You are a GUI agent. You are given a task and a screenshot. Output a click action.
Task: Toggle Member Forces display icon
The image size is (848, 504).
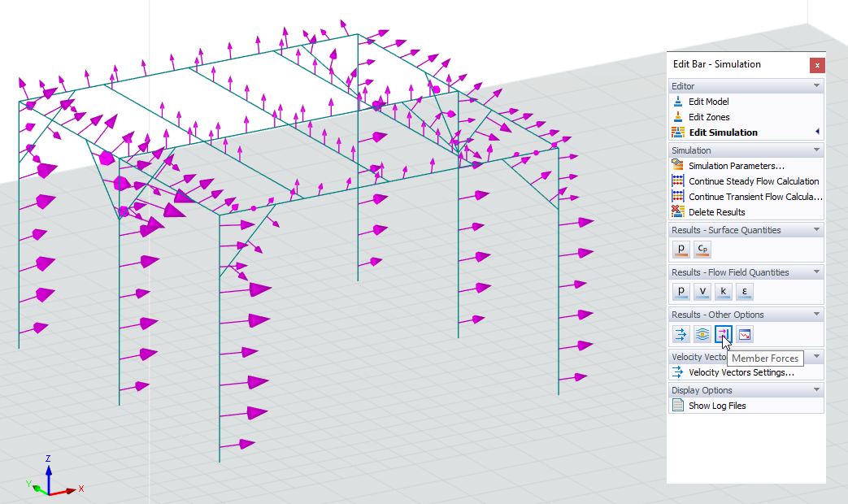(x=723, y=334)
